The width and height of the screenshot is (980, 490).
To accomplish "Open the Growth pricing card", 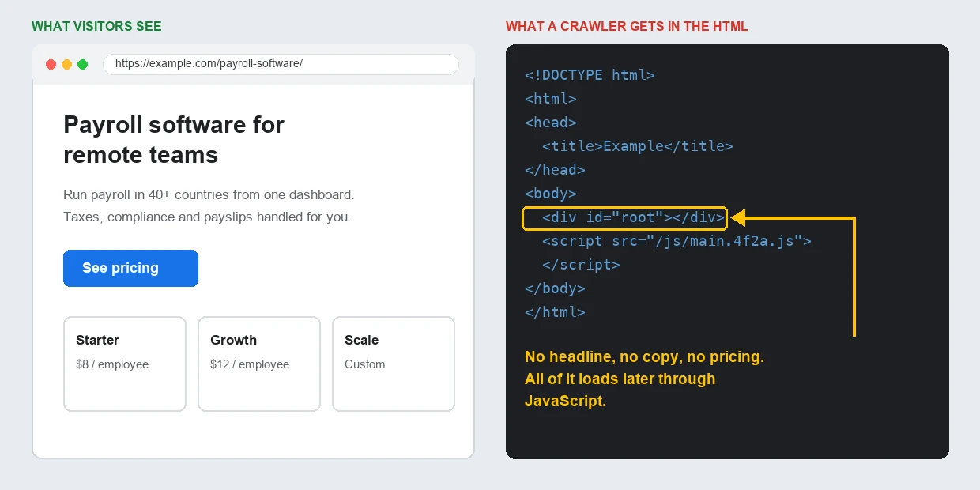I will 259,364.
